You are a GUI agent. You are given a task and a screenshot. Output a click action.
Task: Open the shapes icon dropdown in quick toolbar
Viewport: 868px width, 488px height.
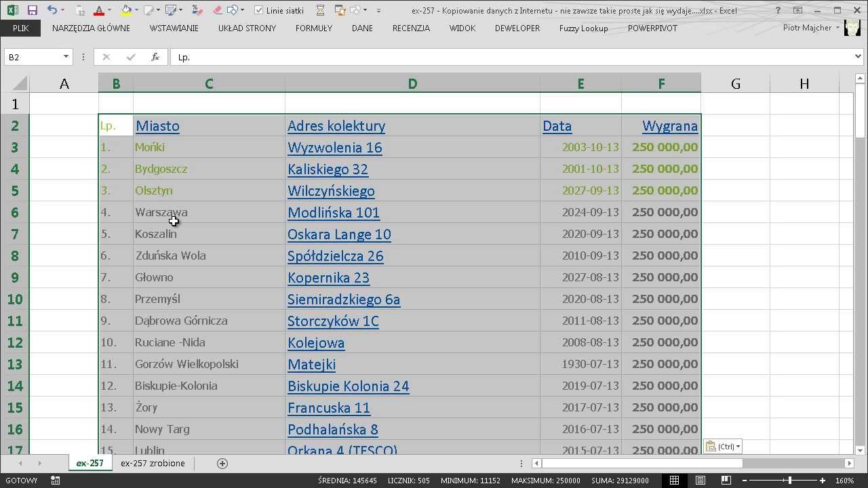pos(242,10)
